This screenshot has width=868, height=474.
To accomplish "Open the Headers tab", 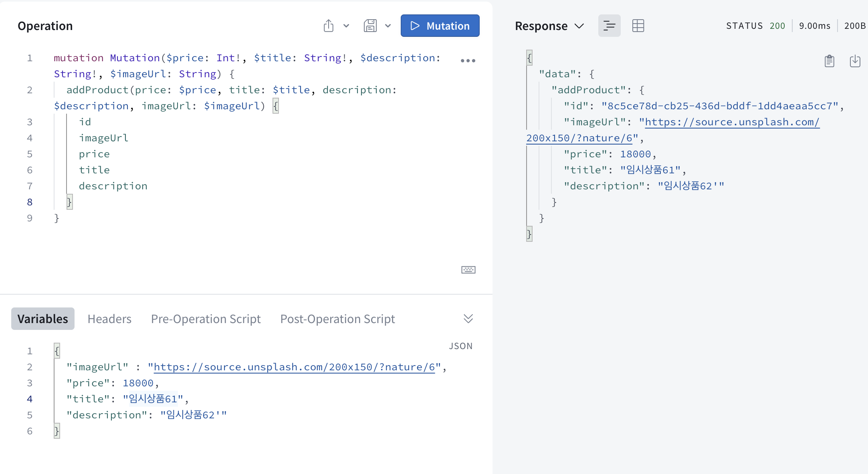I will coord(109,319).
